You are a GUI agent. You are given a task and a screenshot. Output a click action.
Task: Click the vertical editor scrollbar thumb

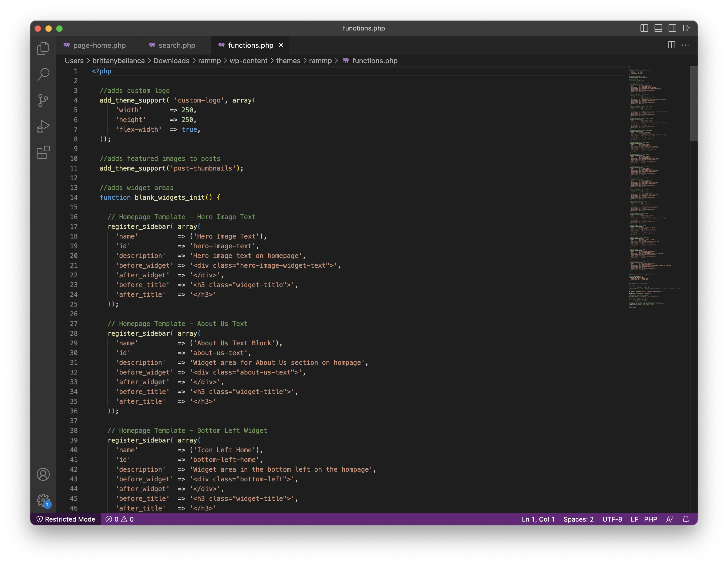point(693,103)
